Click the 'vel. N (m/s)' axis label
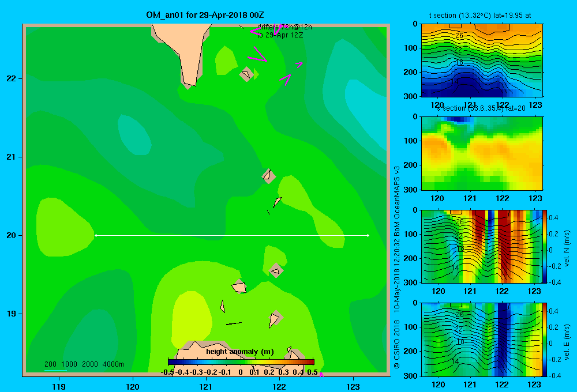The width and height of the screenshot is (577, 392). pos(567,248)
